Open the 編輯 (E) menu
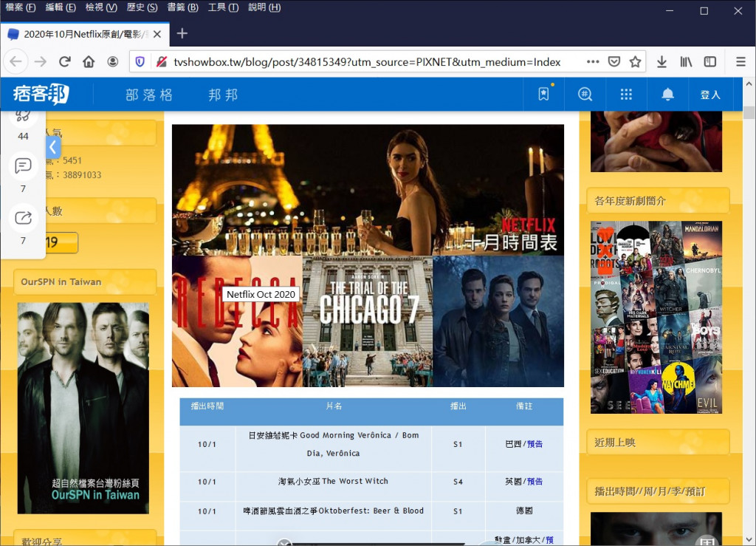 coord(61,7)
